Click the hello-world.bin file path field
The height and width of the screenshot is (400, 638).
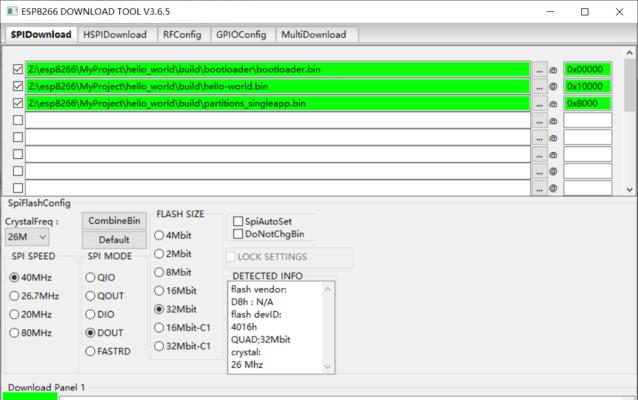278,86
